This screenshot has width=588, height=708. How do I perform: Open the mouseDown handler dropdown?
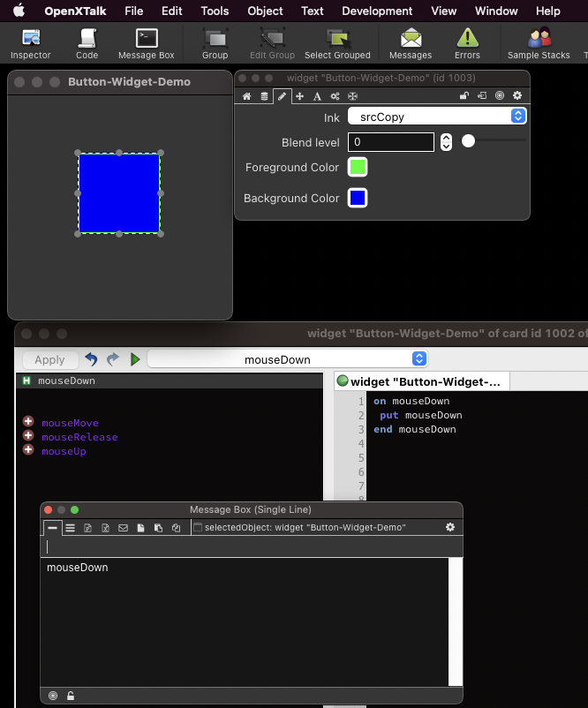(x=288, y=359)
